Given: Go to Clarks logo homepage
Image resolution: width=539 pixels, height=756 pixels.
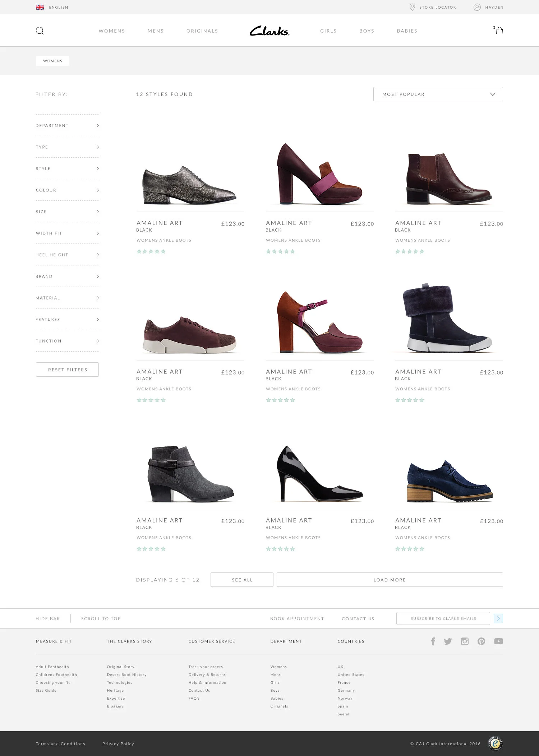Looking at the screenshot, I should 269,31.
